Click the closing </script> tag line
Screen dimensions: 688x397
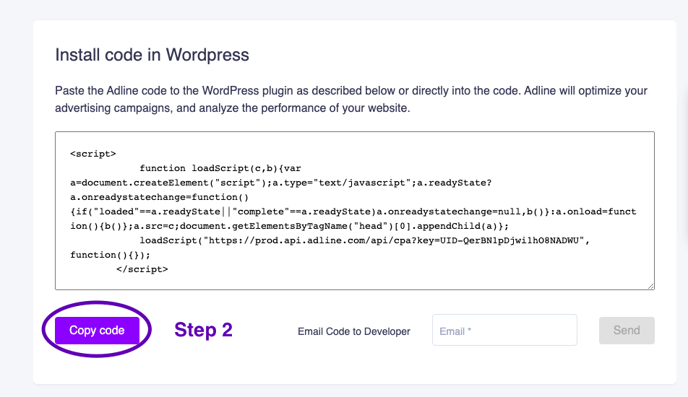pyautogui.click(x=142, y=269)
